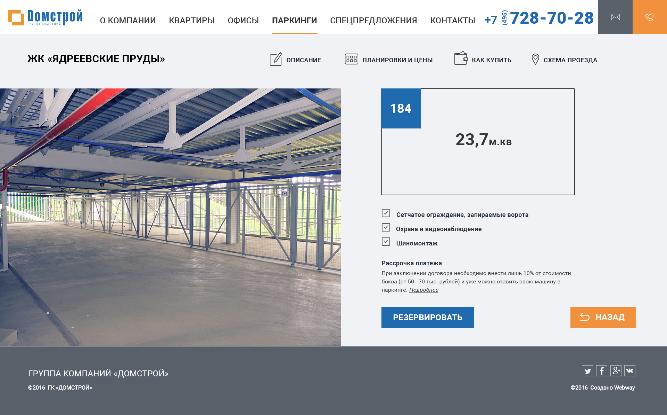The height and width of the screenshot is (415, 667).
Task: Click the Домстрой logo
Action: pyautogui.click(x=45, y=17)
